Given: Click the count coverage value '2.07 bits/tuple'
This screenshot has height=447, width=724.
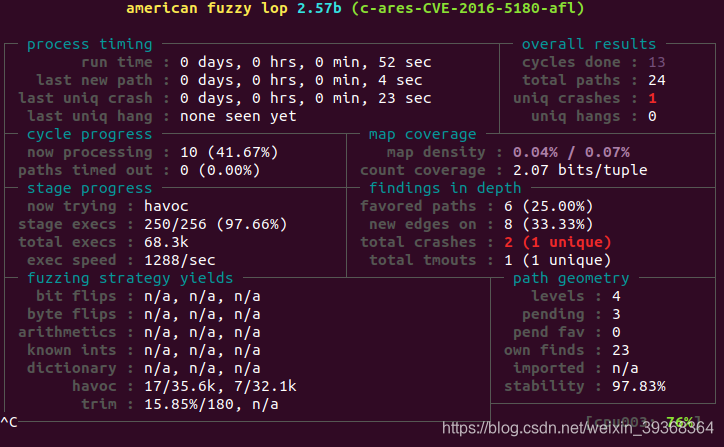Looking at the screenshot, I should pyautogui.click(x=580, y=170).
